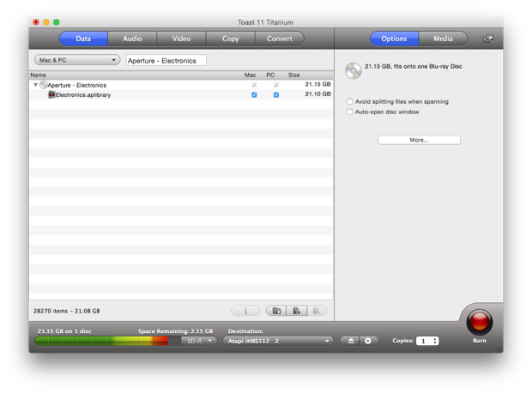Select the Aperture - Electronics tree row
Image resolution: width=532 pixels, height=394 pixels.
181,85
